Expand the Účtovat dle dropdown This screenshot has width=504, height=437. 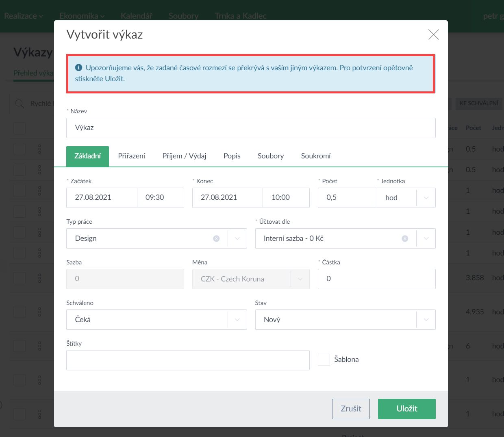pyautogui.click(x=426, y=238)
